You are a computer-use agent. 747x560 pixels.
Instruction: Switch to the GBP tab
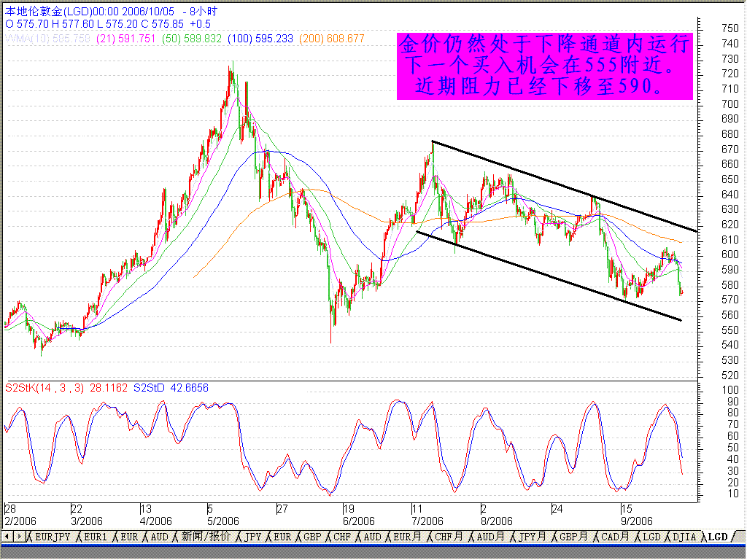coord(312,537)
